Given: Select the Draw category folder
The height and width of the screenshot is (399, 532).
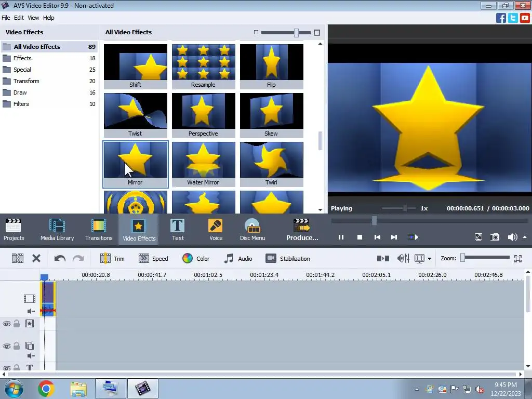Looking at the screenshot, I should click(49, 92).
